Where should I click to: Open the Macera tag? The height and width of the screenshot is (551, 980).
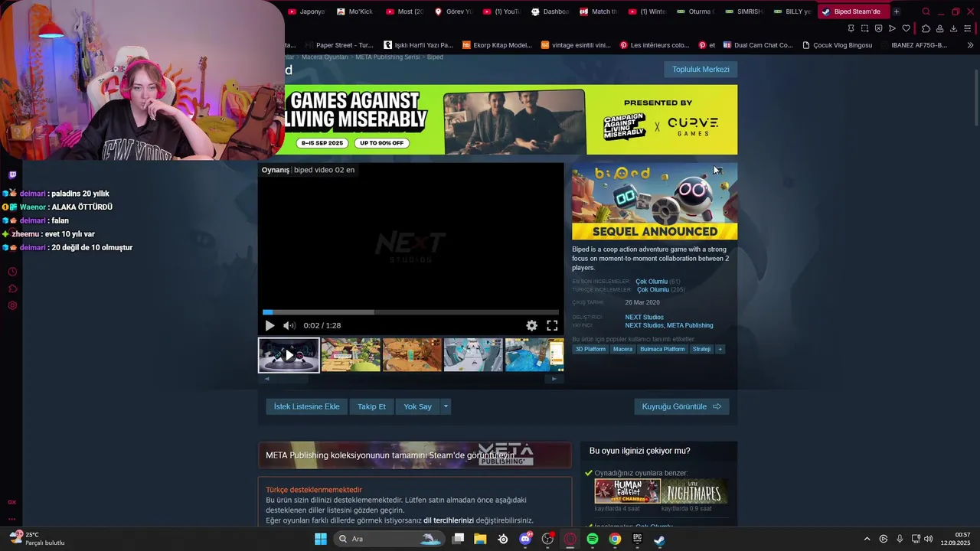pos(622,349)
